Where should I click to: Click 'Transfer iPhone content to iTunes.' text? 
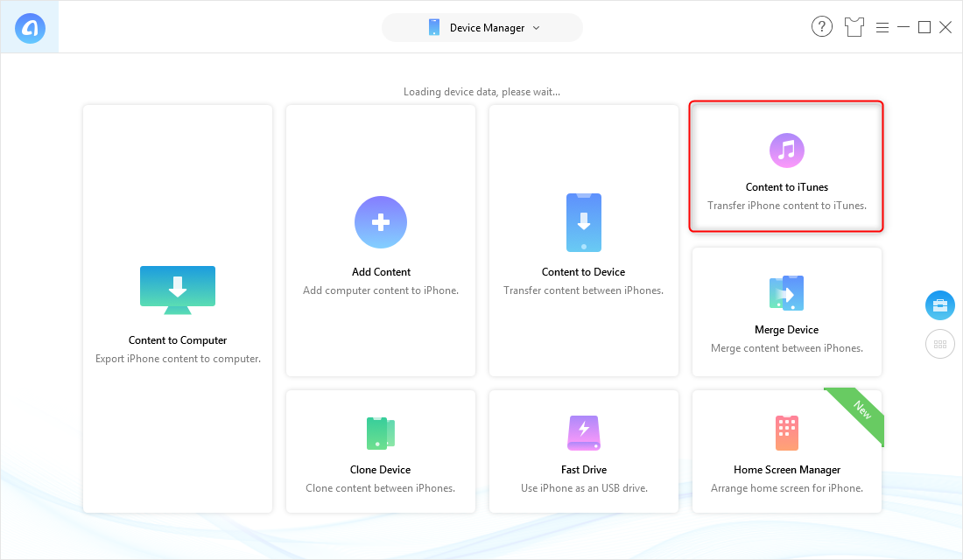[787, 206]
